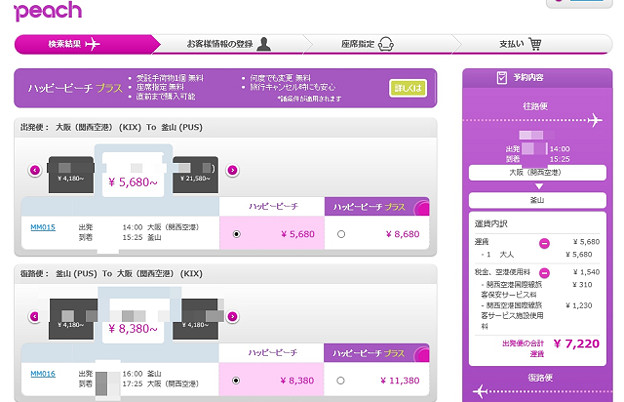Click the shopping cart icon in 支払い step
The height and width of the screenshot is (402, 624).
coord(535,44)
